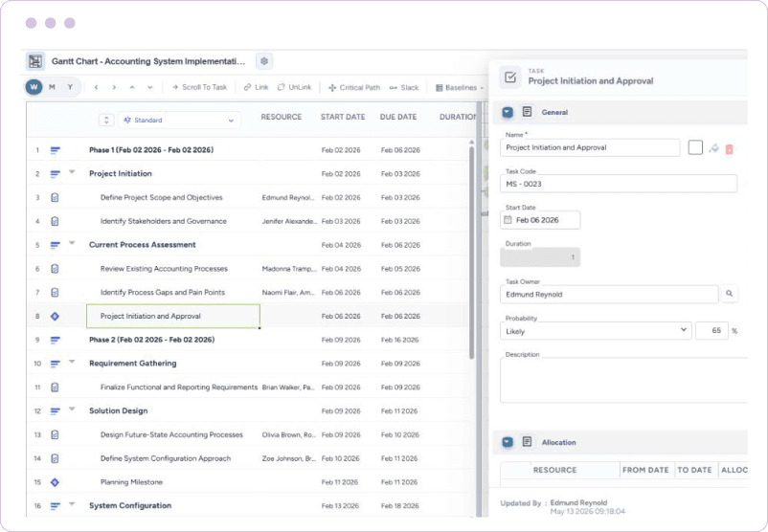Click the summary icon for Phase 1 row

55,150
